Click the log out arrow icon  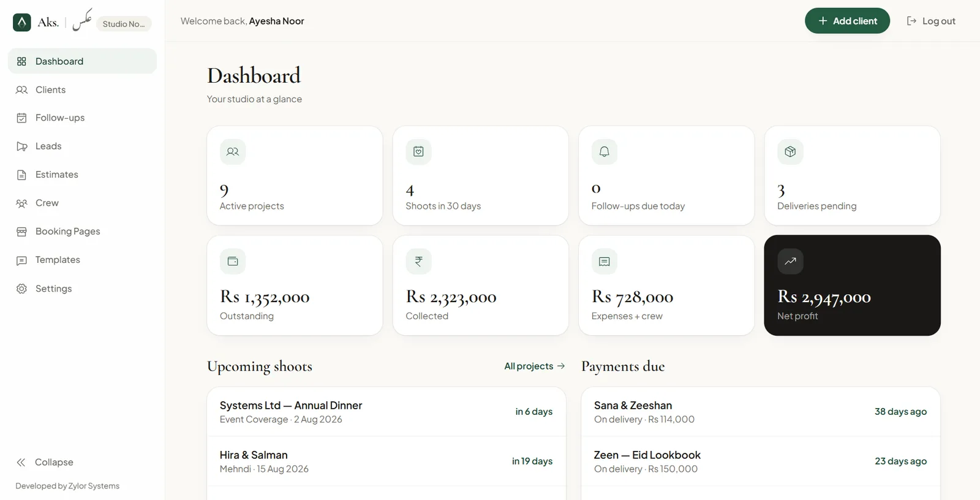coord(911,21)
